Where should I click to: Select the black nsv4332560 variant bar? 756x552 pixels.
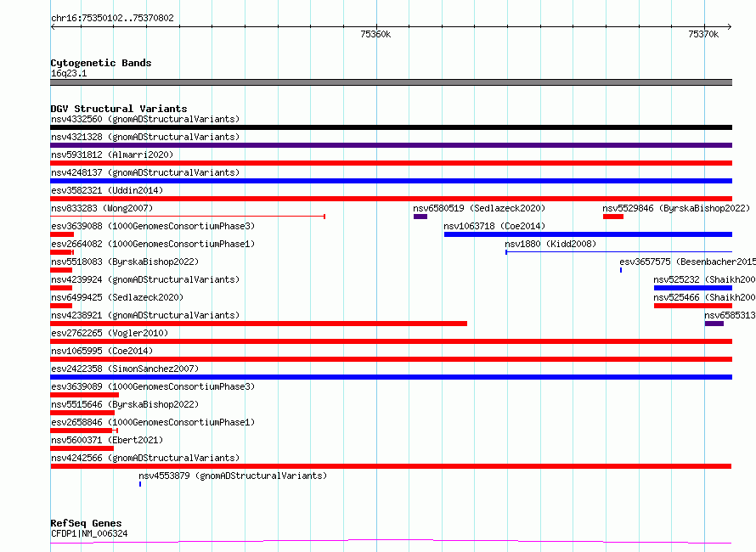tap(391, 127)
